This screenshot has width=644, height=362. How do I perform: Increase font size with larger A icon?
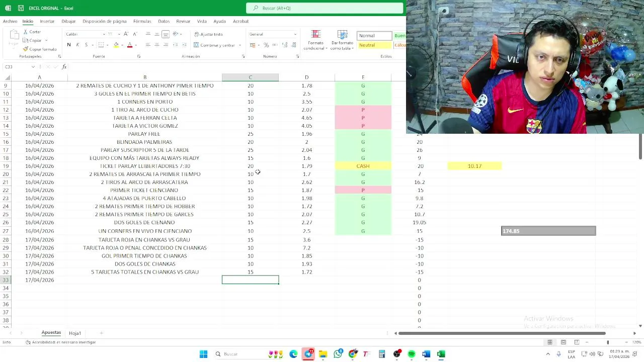click(x=126, y=34)
